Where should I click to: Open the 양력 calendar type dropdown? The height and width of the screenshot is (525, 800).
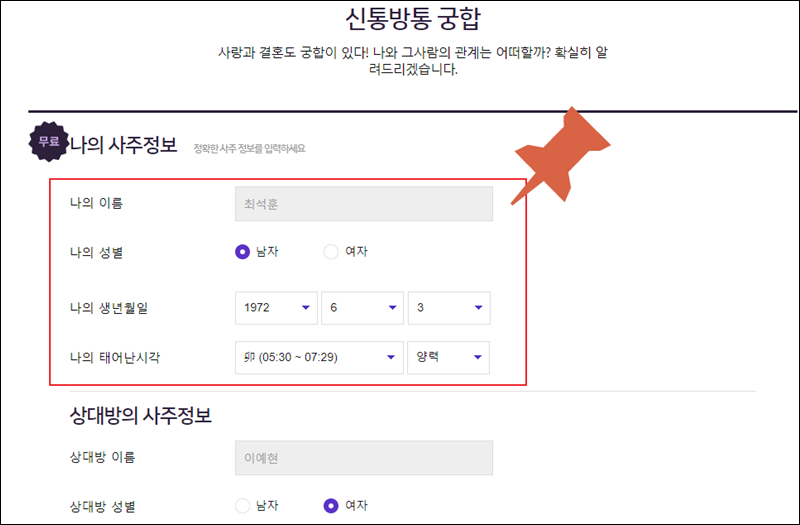click(448, 357)
